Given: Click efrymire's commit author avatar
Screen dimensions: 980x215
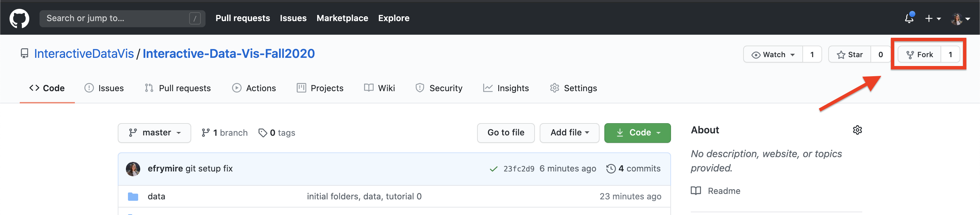Looking at the screenshot, I should pyautogui.click(x=133, y=169).
